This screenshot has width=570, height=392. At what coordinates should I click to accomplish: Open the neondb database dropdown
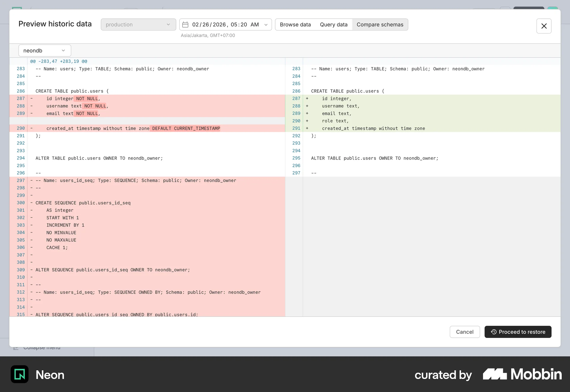click(45, 50)
